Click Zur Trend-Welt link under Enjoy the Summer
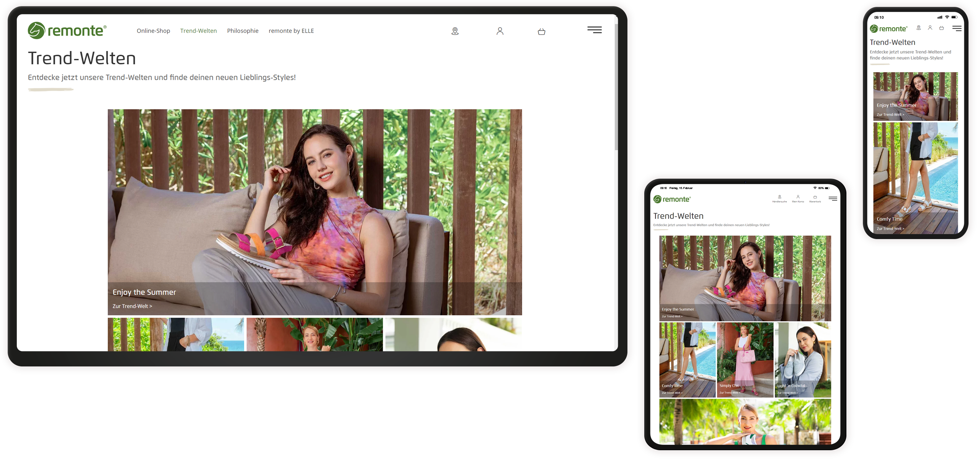 (132, 306)
